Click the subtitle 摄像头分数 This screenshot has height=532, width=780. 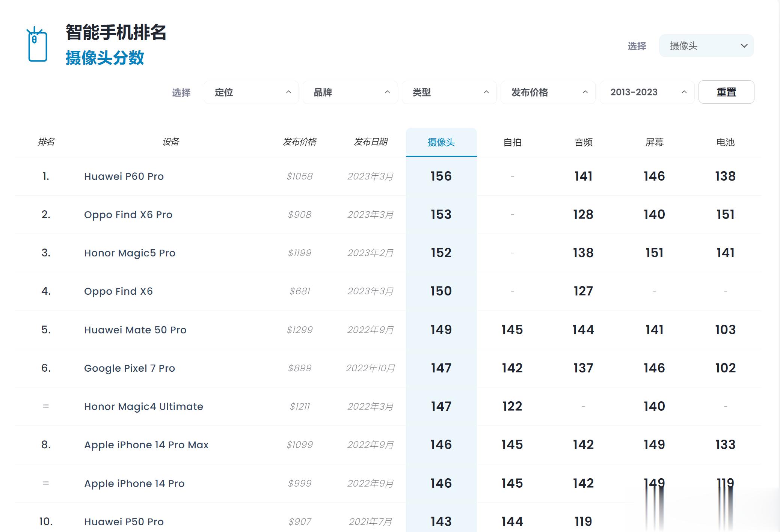pyautogui.click(x=105, y=58)
